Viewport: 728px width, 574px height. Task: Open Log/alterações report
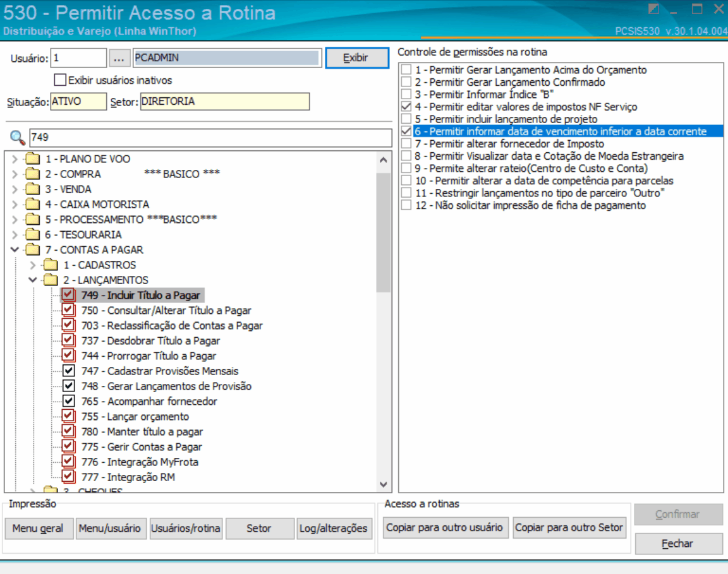[334, 528]
